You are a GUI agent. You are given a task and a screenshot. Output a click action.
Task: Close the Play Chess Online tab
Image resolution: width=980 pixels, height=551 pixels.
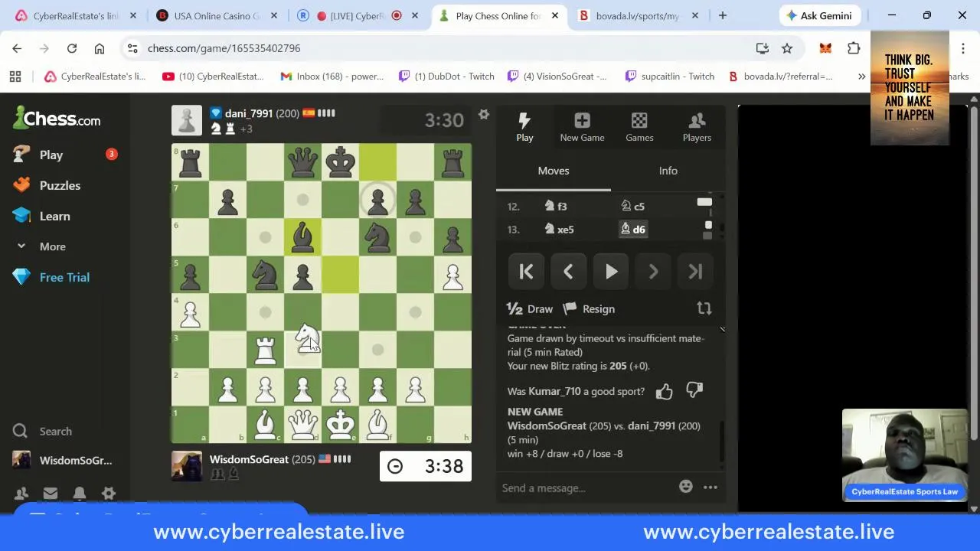point(555,15)
